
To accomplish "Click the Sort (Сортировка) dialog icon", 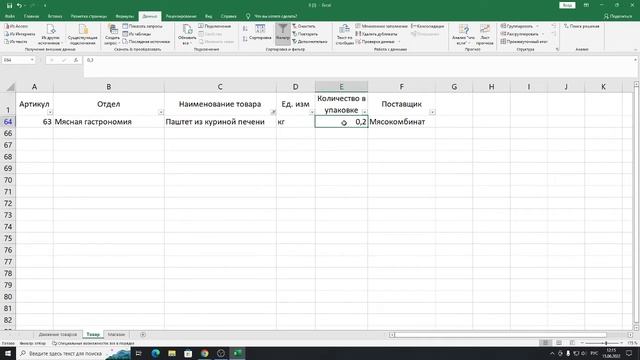I will coord(260,33).
